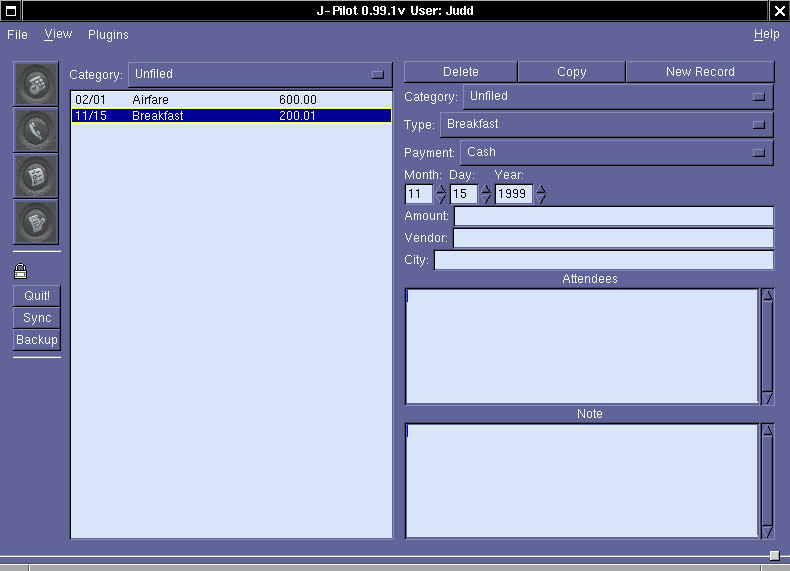Image resolution: width=790 pixels, height=571 pixels.
Task: Click the Attendees scrollbar down arrow
Action: point(767,398)
